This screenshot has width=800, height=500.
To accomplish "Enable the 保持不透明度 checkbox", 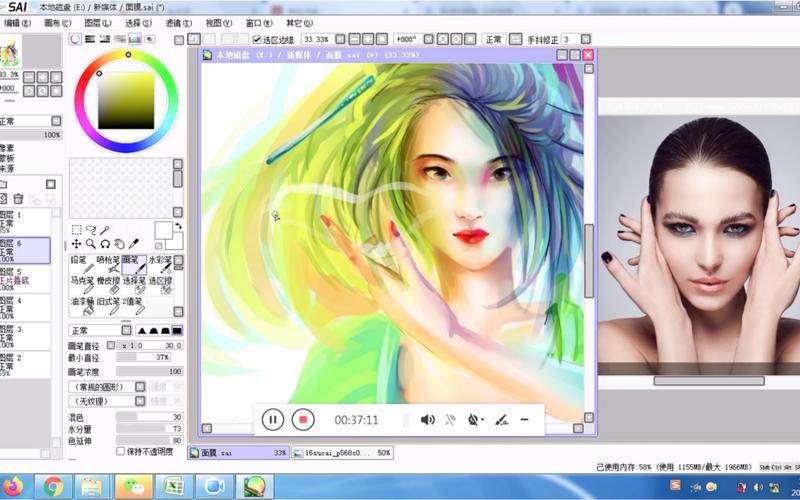I will pyautogui.click(x=121, y=451).
